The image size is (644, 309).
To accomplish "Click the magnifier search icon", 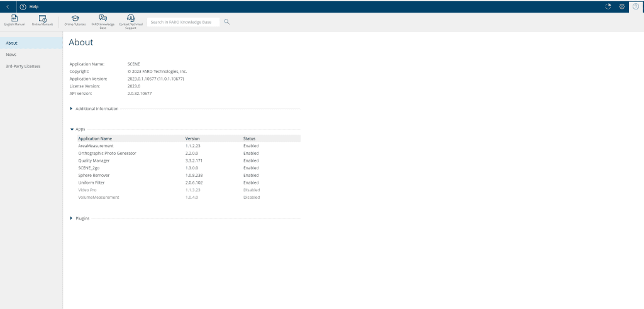I will point(227,21).
